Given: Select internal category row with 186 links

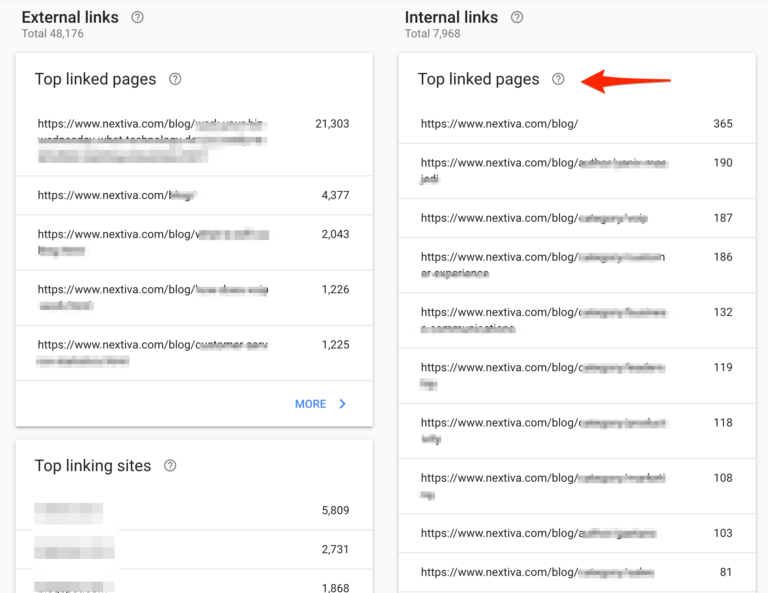Looking at the screenshot, I should [x=576, y=265].
